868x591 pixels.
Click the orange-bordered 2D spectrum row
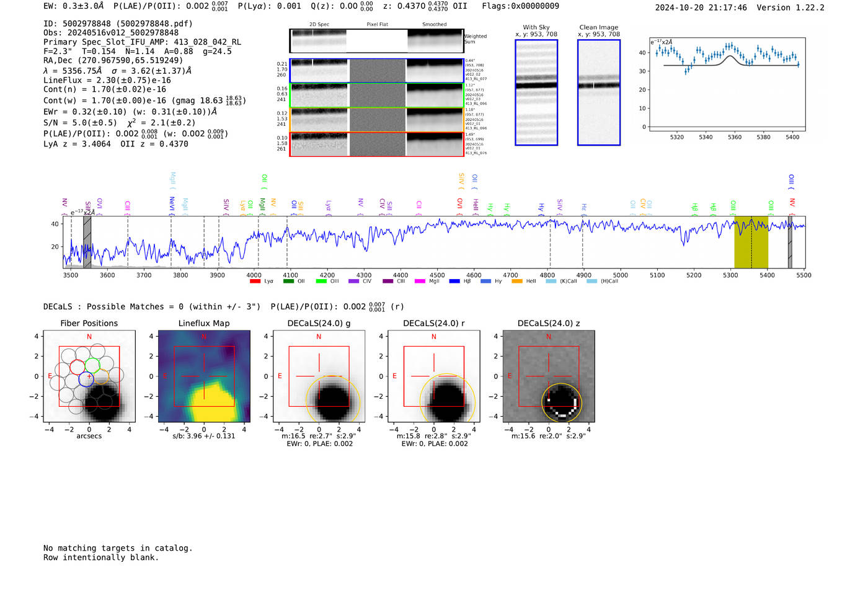click(x=376, y=120)
